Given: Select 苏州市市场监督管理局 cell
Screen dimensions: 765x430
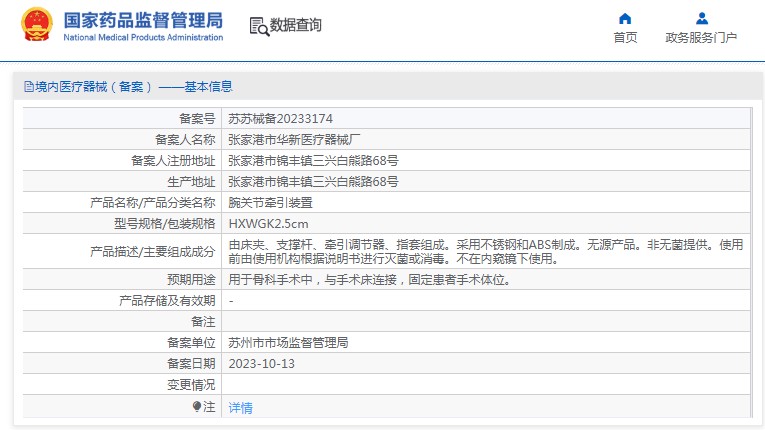Looking at the screenshot, I should point(288,343).
